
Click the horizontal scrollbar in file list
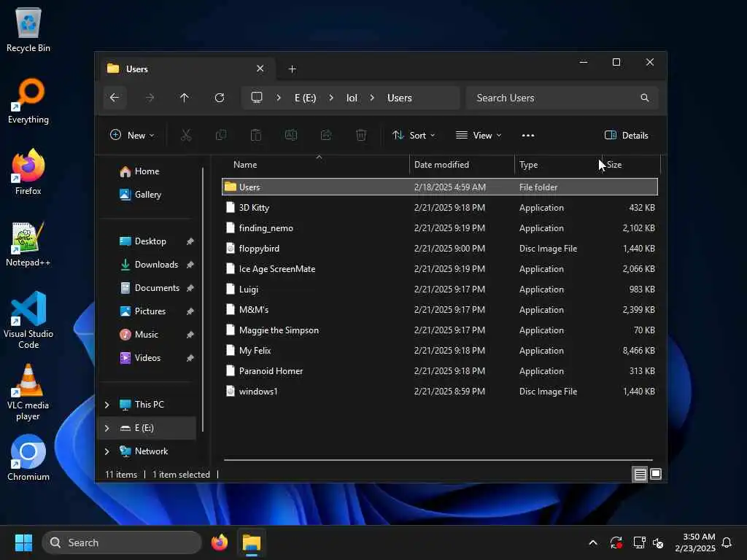pyautogui.click(x=438, y=460)
